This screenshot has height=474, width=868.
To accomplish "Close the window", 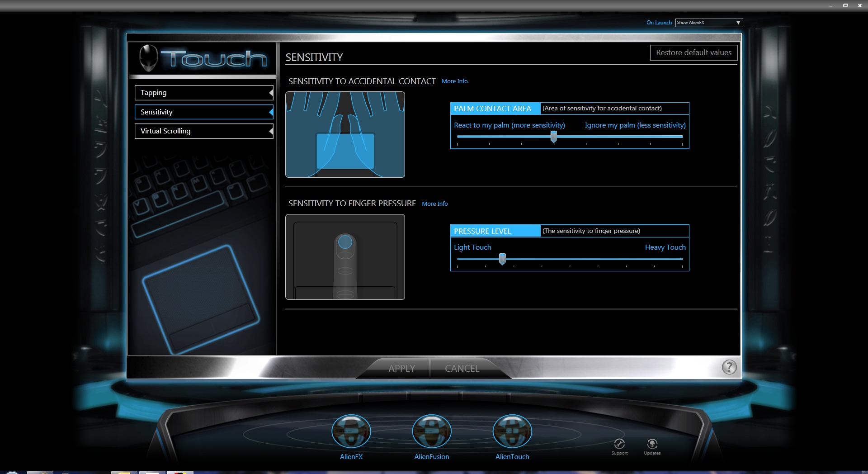I will [x=859, y=6].
